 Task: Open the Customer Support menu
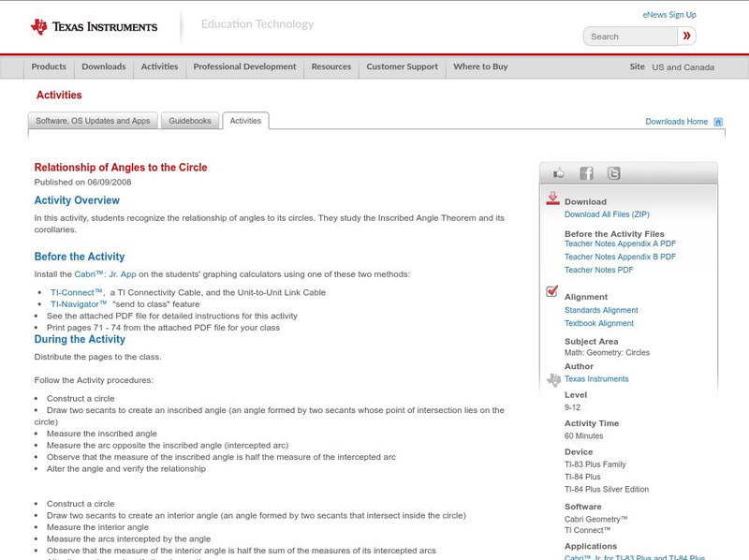[x=403, y=66]
